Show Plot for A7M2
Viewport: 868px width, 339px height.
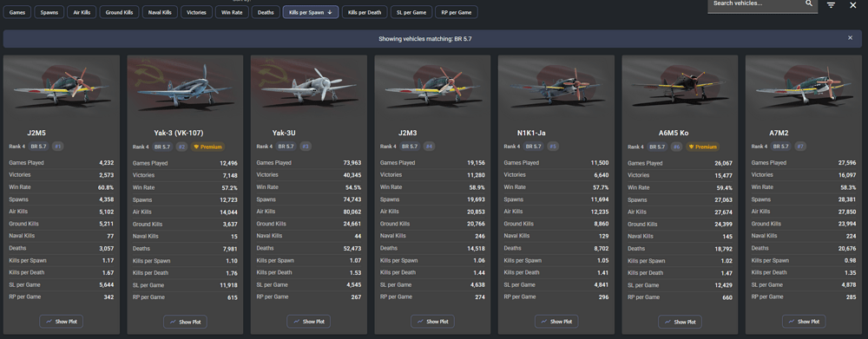pos(804,322)
